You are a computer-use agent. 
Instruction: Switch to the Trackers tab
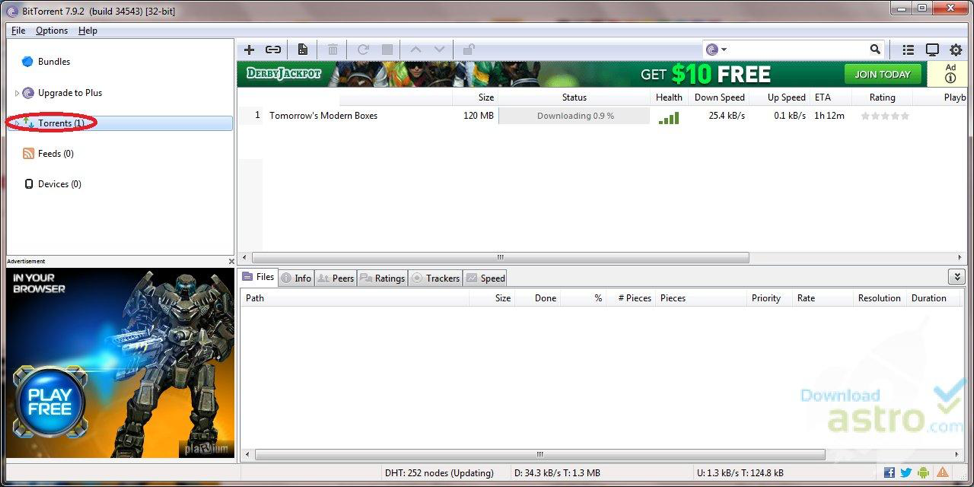click(435, 278)
